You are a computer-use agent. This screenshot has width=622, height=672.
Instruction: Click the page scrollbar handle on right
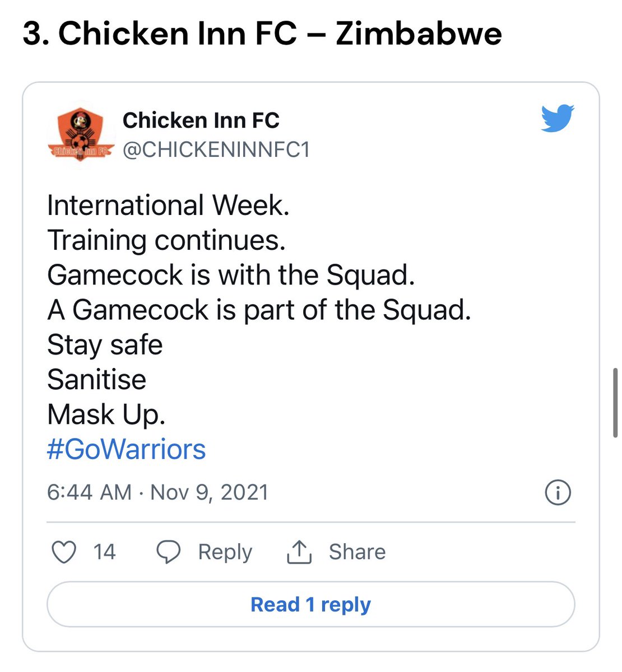[615, 403]
